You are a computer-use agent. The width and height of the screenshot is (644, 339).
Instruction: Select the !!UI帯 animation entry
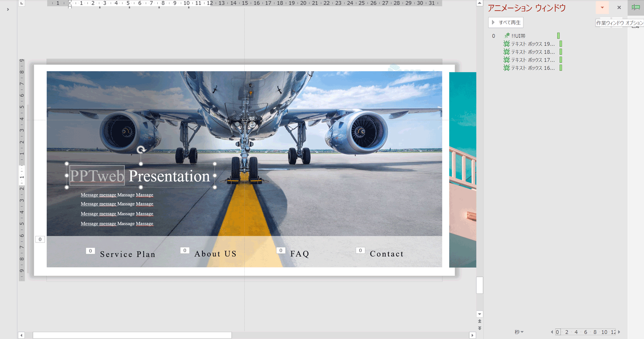(518, 36)
